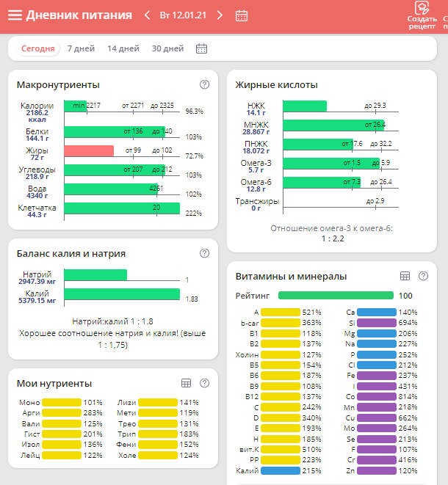Open Макронутриенты help question mark
Image resolution: width=448 pixels, height=485 pixels.
(204, 84)
